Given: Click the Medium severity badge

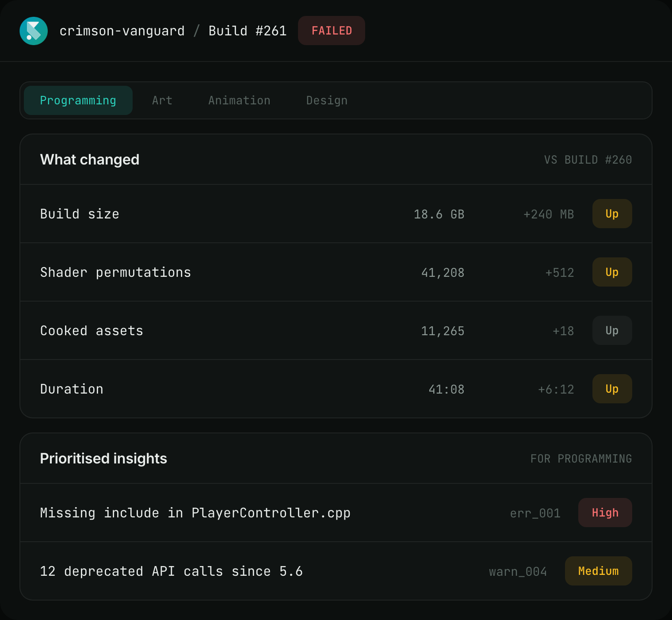Looking at the screenshot, I should coord(599,571).
